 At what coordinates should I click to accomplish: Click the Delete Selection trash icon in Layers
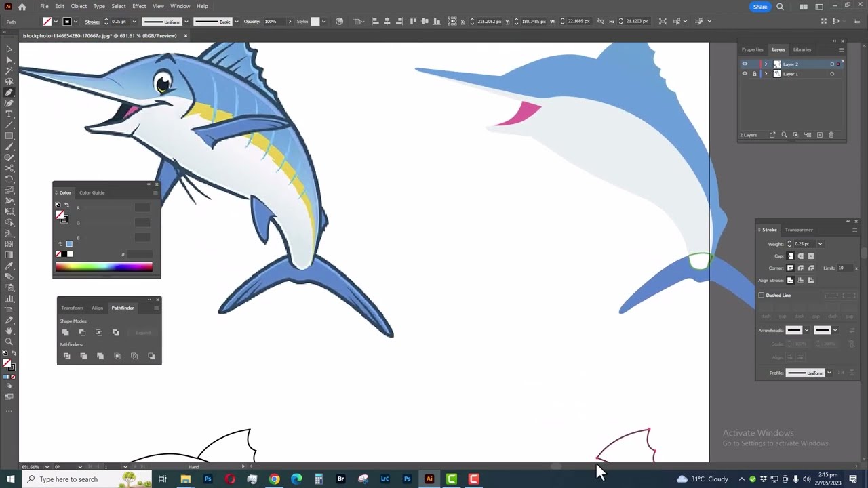tap(831, 135)
